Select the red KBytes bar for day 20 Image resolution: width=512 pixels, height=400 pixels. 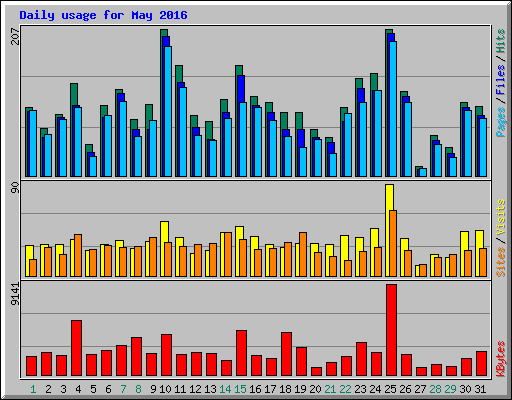[x=317, y=372]
